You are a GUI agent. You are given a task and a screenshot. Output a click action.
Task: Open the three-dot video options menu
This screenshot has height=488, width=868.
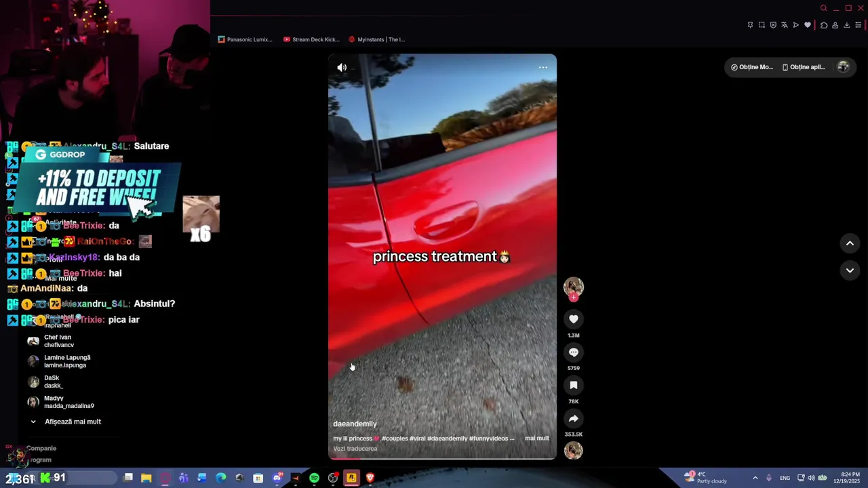point(542,67)
